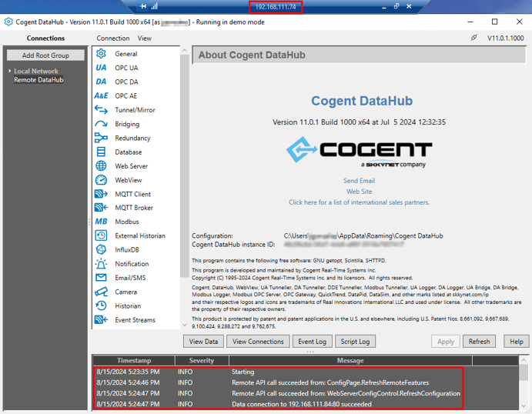Select the MQTT Broker icon

[x=101, y=208]
